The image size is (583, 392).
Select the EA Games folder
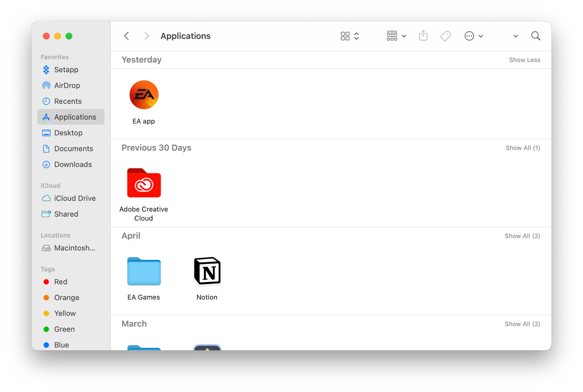[x=144, y=271]
